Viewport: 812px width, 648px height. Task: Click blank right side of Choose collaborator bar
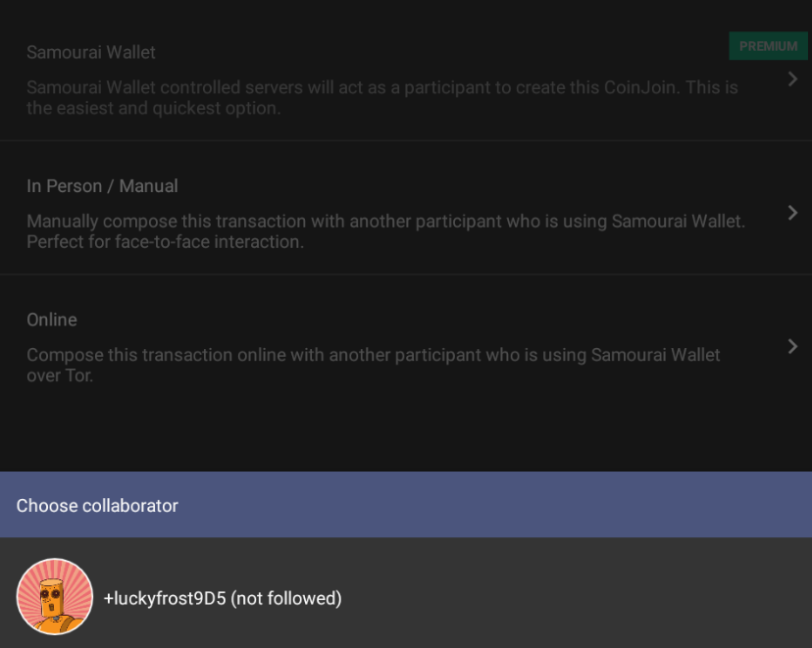(x=588, y=506)
